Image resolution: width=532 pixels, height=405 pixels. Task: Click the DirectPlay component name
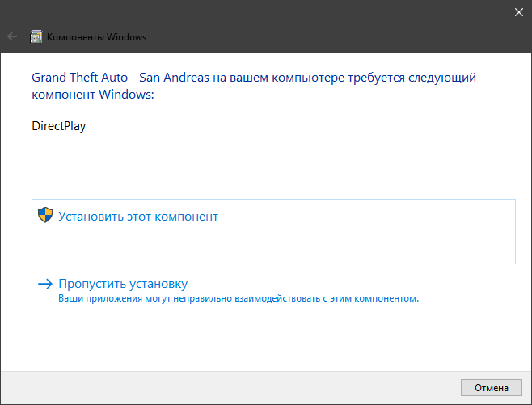[x=59, y=126]
